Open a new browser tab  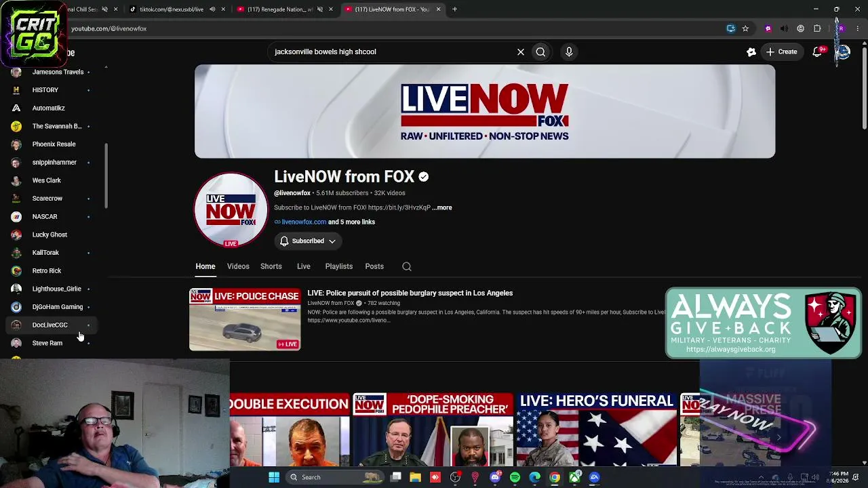tap(454, 9)
